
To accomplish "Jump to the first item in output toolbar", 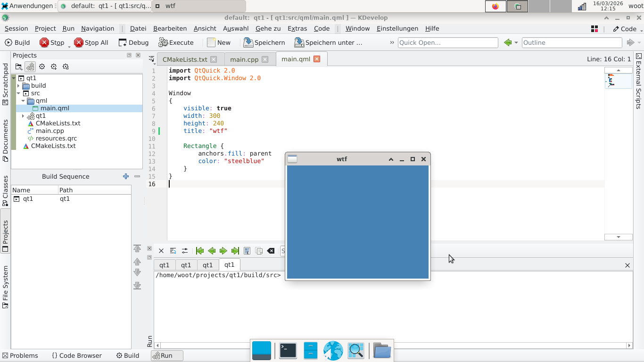I will 200,251.
